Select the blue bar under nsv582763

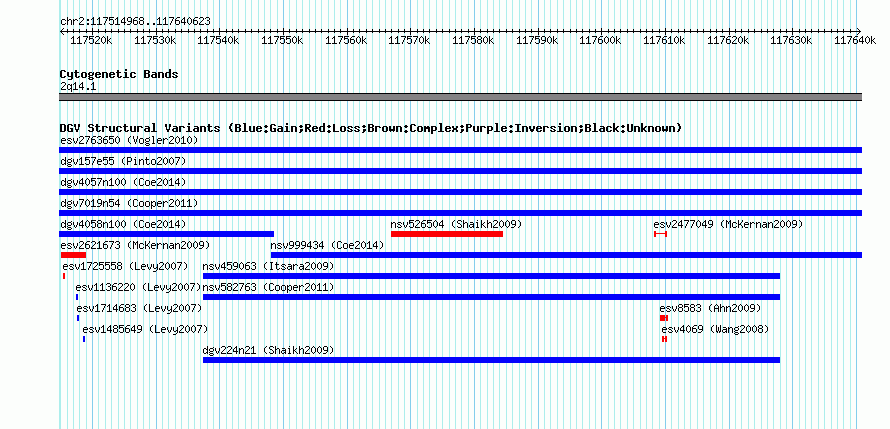click(492, 297)
